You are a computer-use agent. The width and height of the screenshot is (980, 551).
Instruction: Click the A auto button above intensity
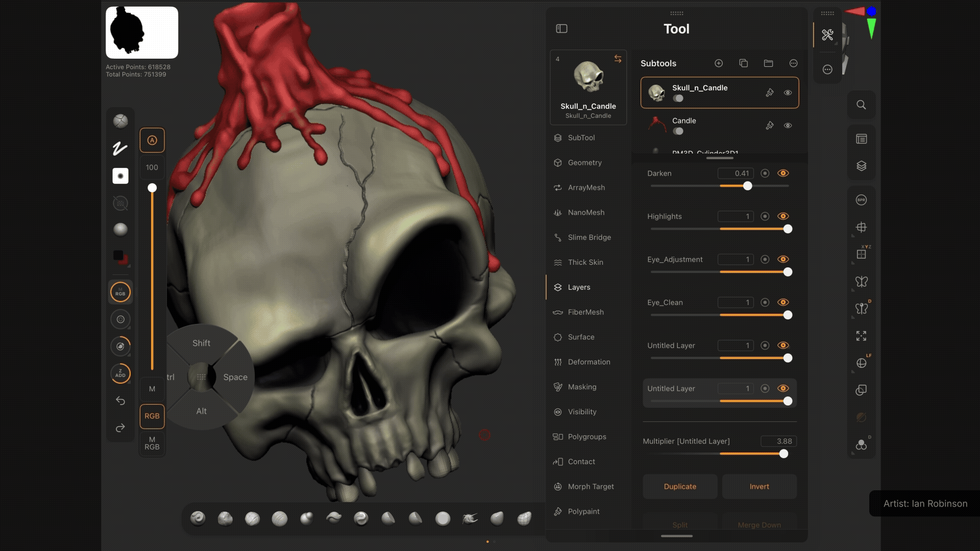pos(152,140)
